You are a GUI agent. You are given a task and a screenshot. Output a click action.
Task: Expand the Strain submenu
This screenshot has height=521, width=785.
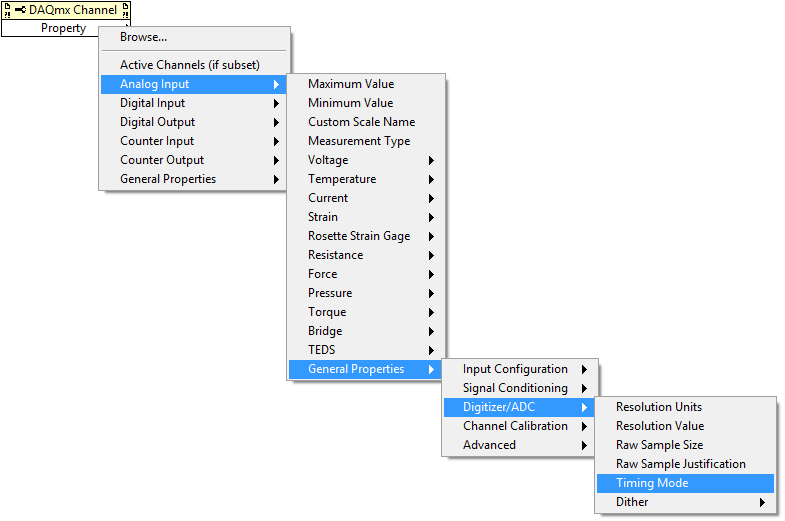click(366, 217)
